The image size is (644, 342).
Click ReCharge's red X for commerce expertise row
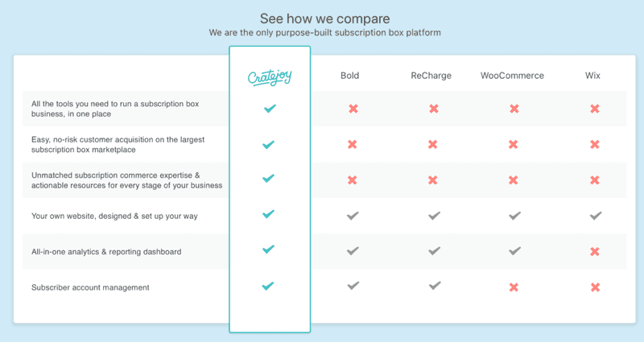[434, 180]
